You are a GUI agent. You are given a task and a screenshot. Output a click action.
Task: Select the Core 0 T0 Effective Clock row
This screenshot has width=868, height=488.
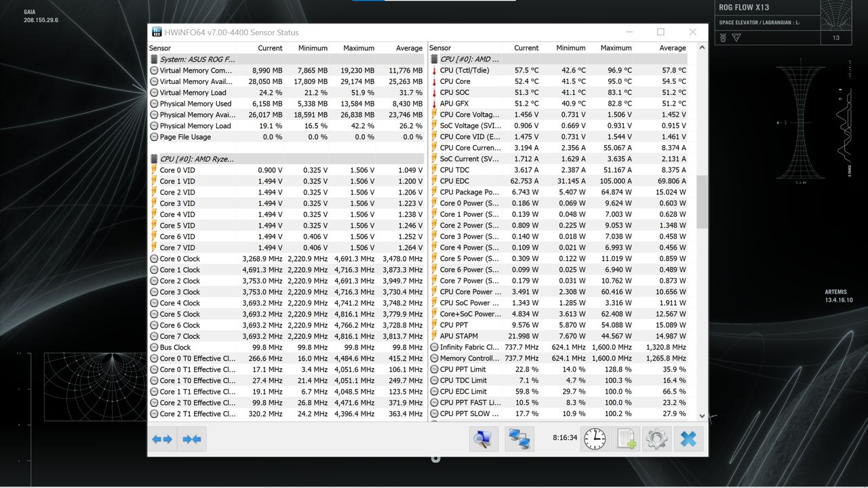pos(286,358)
